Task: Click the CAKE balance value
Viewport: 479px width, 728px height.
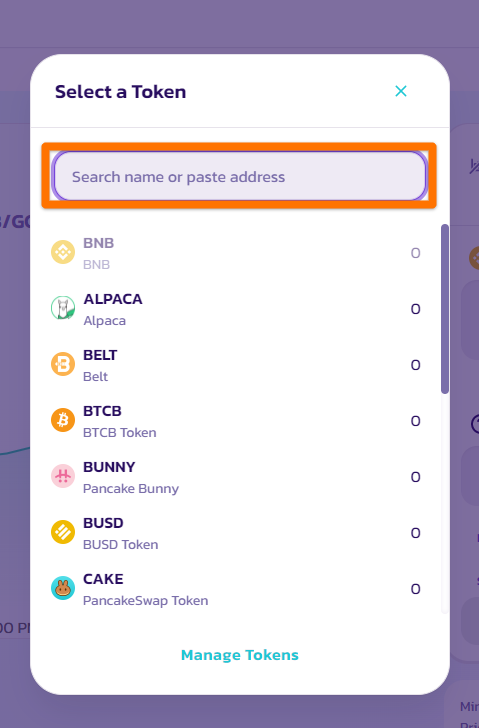Action: tap(415, 589)
